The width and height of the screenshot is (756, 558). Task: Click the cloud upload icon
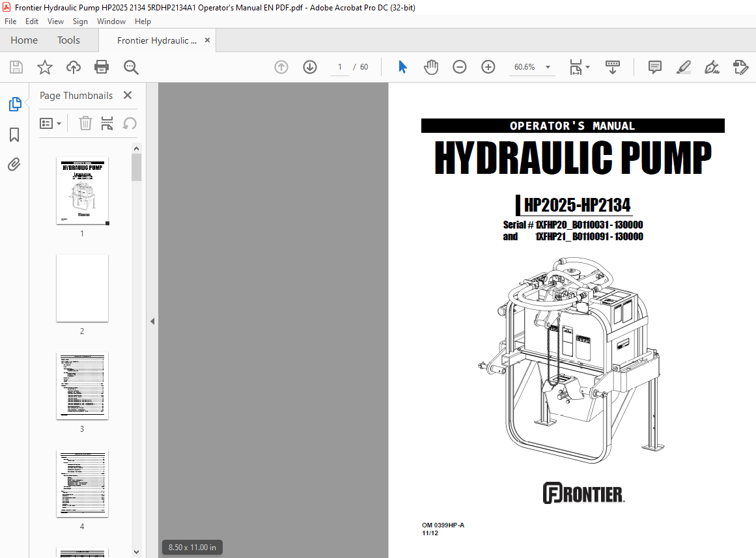tap(74, 67)
